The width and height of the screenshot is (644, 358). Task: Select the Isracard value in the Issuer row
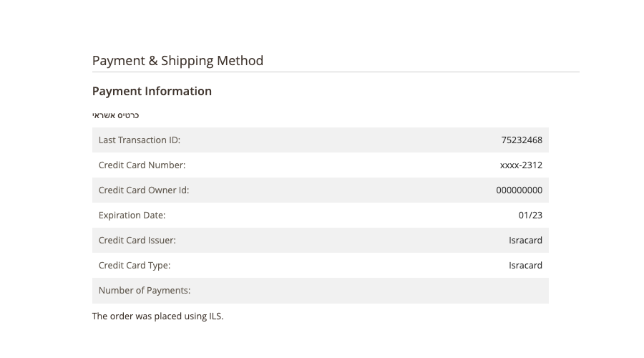525,241
